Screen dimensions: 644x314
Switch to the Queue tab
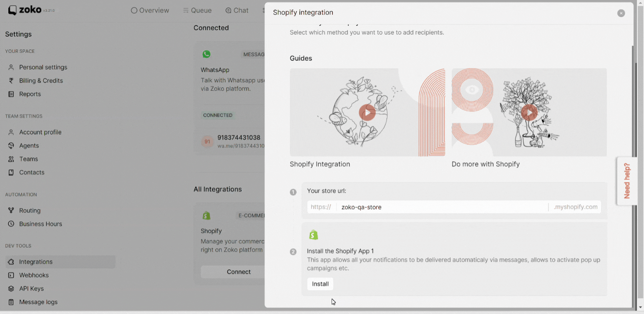[197, 10]
